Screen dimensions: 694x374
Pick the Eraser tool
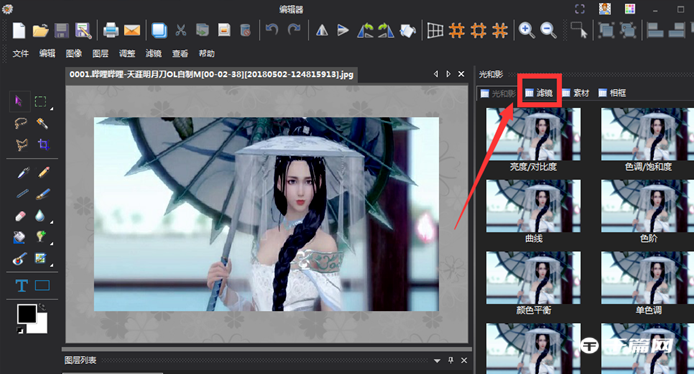[x=20, y=216]
